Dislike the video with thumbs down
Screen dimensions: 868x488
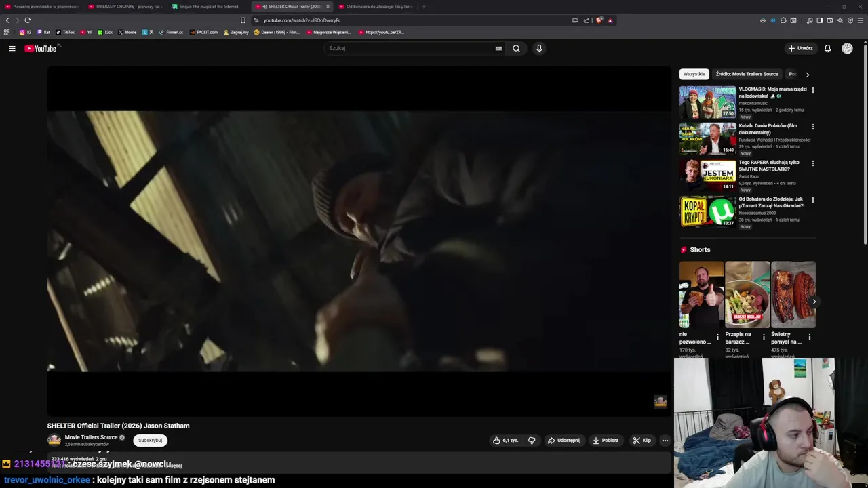pyautogui.click(x=532, y=441)
